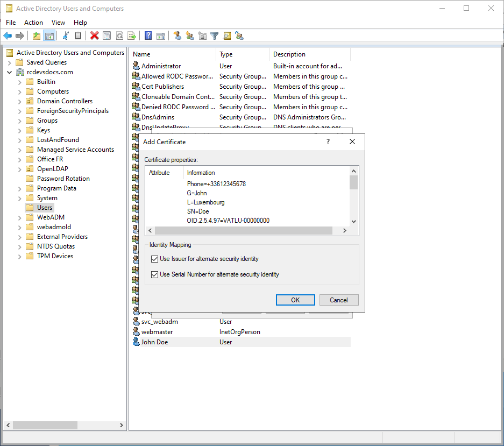This screenshot has height=446, width=504.
Task: Expand Saved Queries node
Action: [10, 63]
